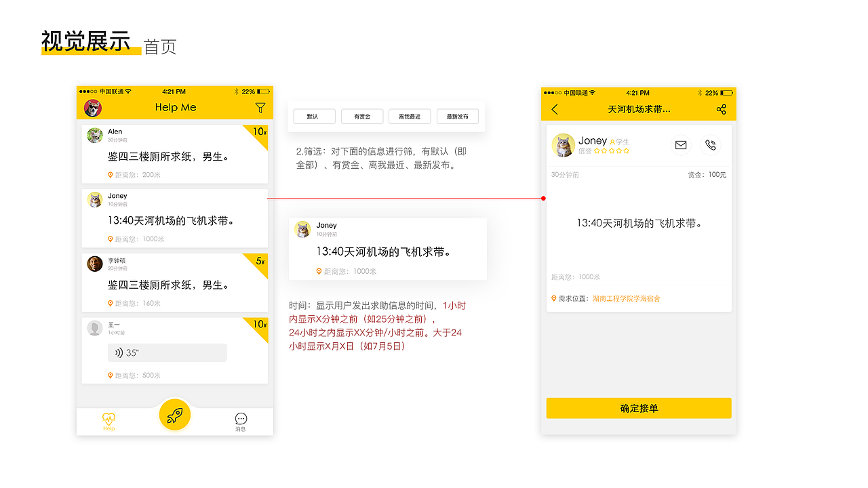Click 李钟硕's avatar in the feed list
Image resolution: width=868 pixels, height=488 pixels.
[95, 264]
